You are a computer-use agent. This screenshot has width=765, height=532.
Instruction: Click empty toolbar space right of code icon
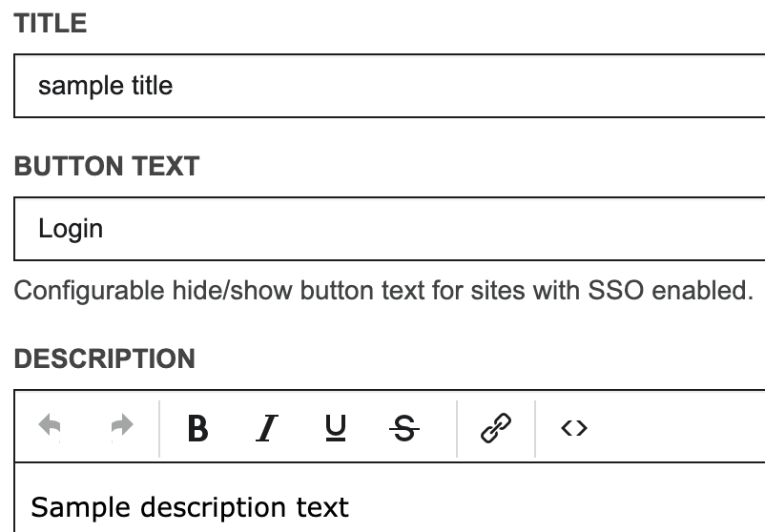677,429
